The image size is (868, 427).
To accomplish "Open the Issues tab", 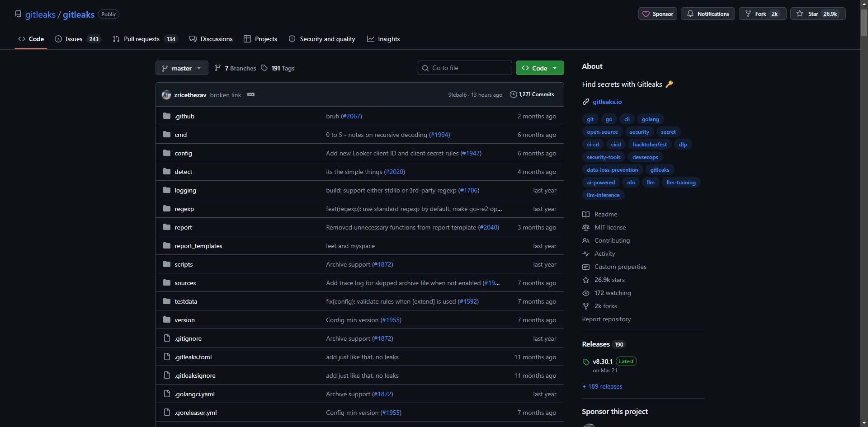I will point(78,39).
